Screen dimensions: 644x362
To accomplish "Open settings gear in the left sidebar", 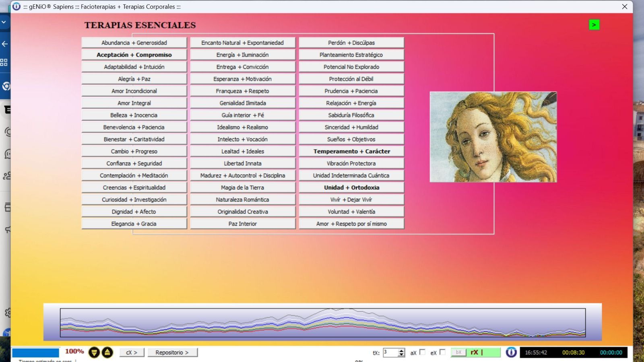I will point(7,313).
